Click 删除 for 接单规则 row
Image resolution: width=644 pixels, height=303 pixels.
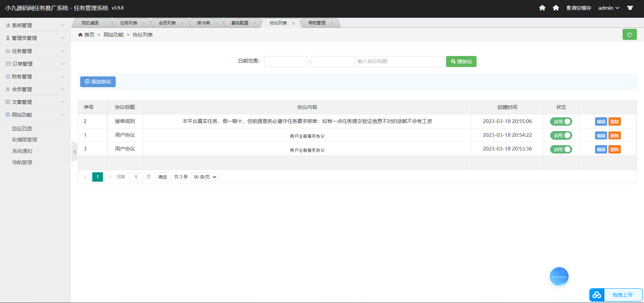pyautogui.click(x=615, y=122)
